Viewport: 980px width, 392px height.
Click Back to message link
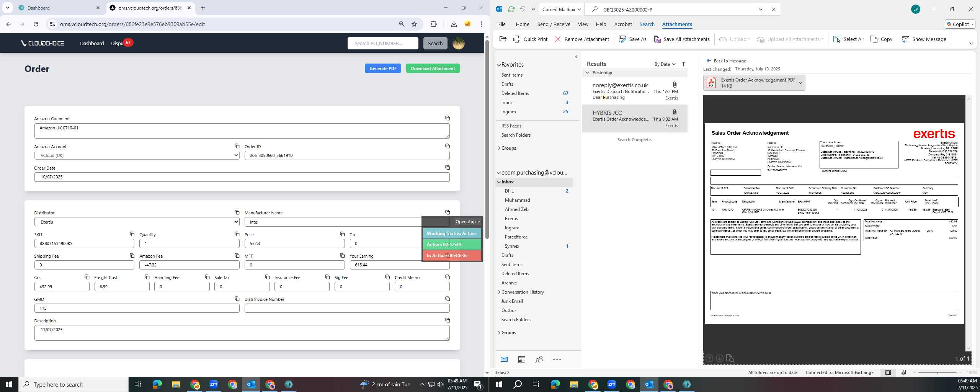tap(726, 61)
